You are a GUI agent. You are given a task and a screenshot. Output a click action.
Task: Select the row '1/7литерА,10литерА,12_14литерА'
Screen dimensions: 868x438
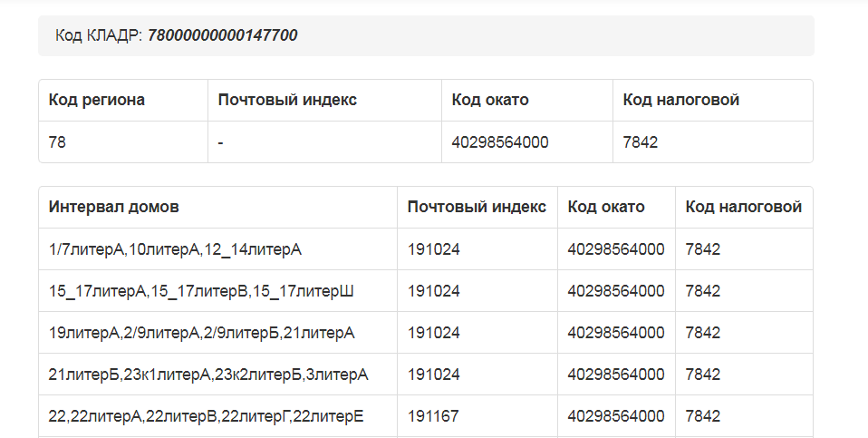point(175,248)
